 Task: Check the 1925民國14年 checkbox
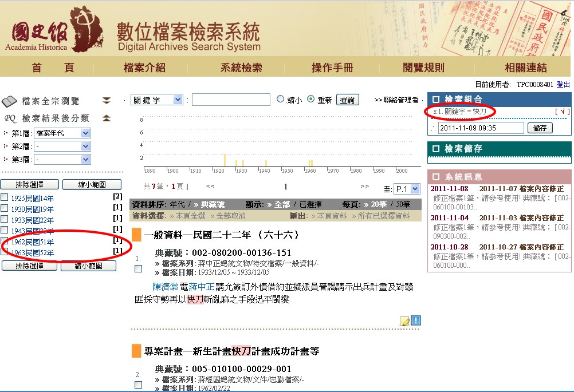point(5,198)
